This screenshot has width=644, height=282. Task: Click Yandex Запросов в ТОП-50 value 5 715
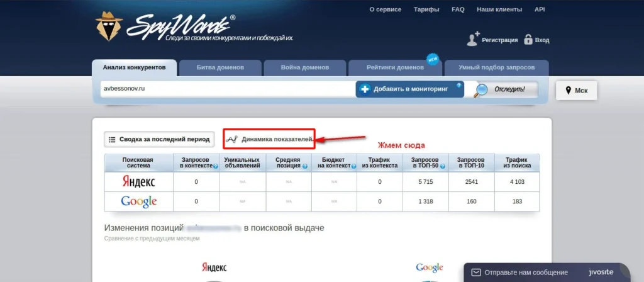[x=426, y=182]
